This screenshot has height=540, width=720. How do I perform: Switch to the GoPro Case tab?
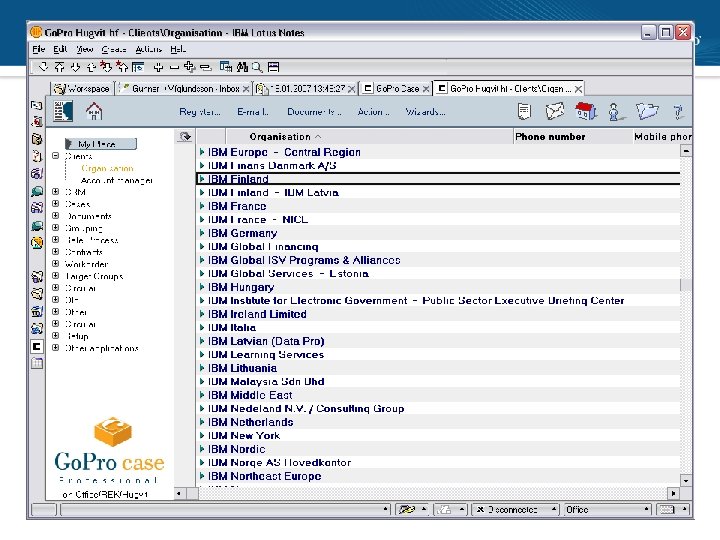click(397, 89)
